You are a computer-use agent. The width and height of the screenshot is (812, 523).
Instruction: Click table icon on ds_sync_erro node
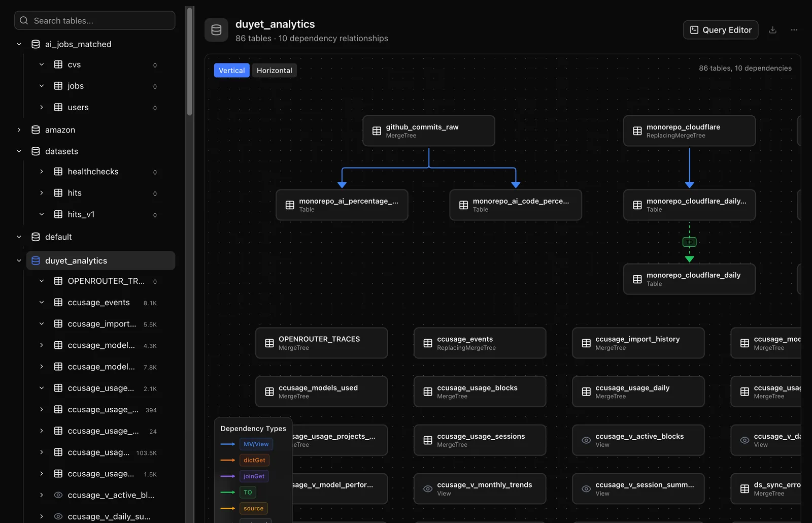pyautogui.click(x=745, y=489)
